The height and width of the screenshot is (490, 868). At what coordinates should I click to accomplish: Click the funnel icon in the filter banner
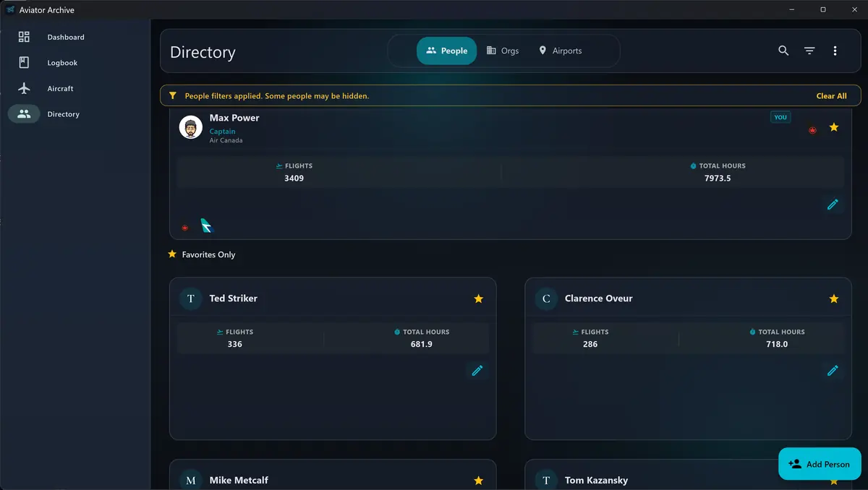[x=173, y=95]
